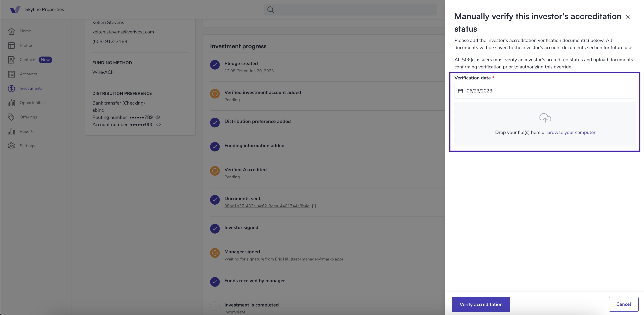This screenshot has width=644, height=315.
Task: Click the Pledge created checkmark icon
Action: [215, 65]
